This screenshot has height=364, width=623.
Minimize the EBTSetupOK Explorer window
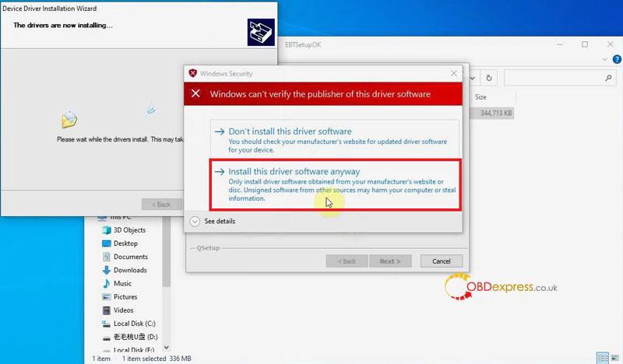[x=560, y=44]
